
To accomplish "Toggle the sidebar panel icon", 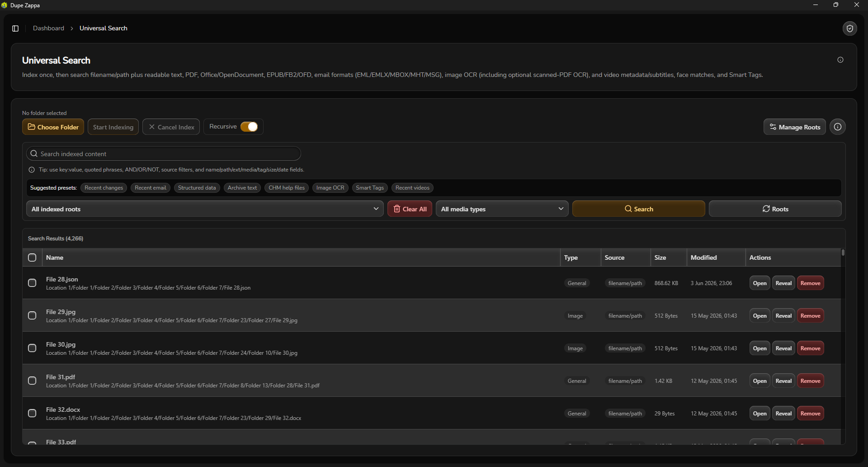I will (x=15, y=29).
